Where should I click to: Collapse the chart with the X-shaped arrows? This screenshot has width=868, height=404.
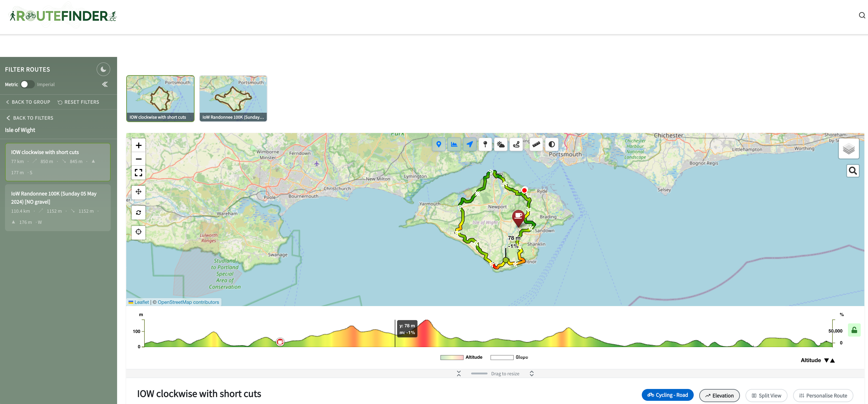pyautogui.click(x=459, y=373)
